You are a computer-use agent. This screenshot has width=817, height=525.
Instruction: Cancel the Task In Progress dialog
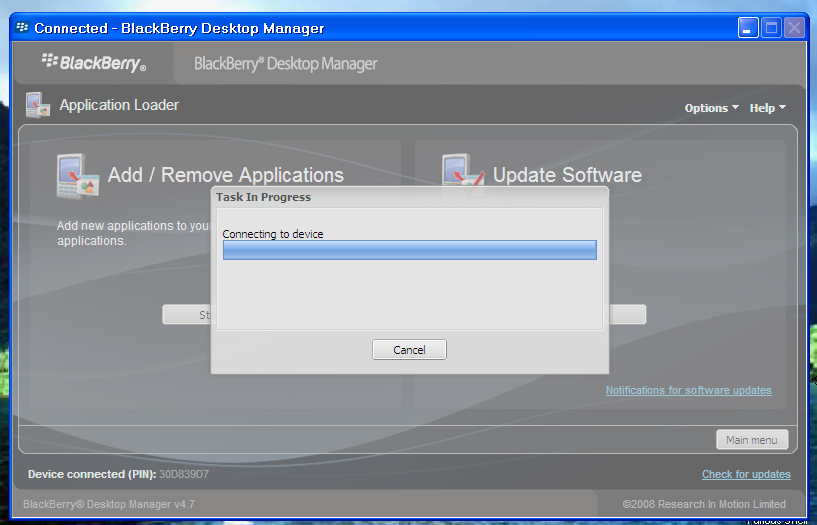409,349
